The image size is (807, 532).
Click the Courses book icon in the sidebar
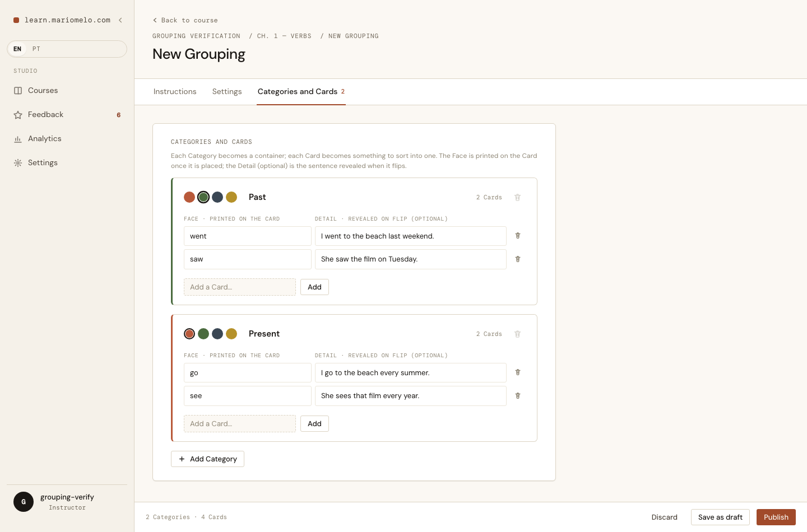coord(18,91)
